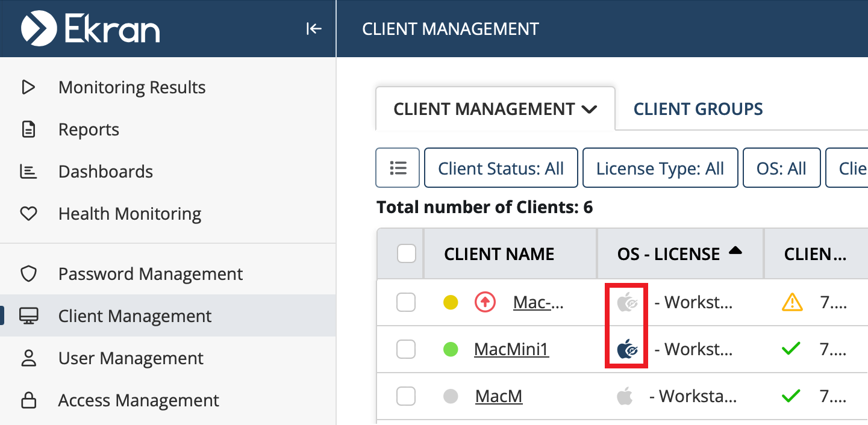
Task: Expand the OS: All filter dropdown
Action: 781,168
